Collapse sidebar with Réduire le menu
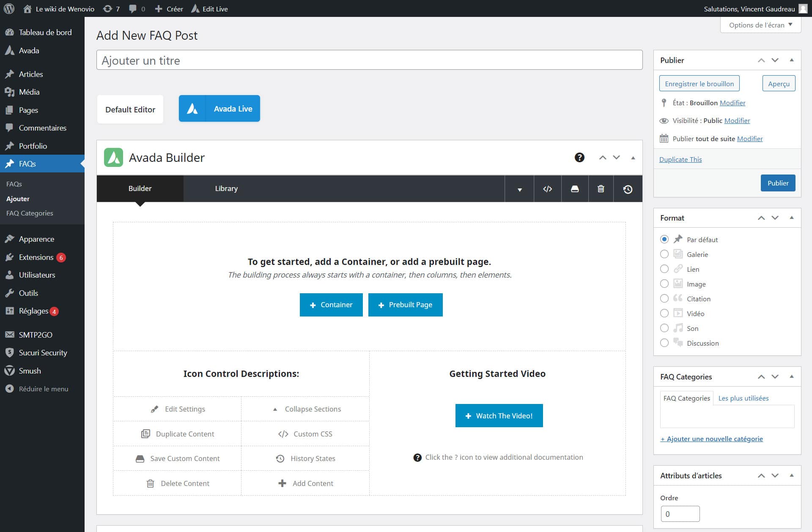 tap(42, 389)
